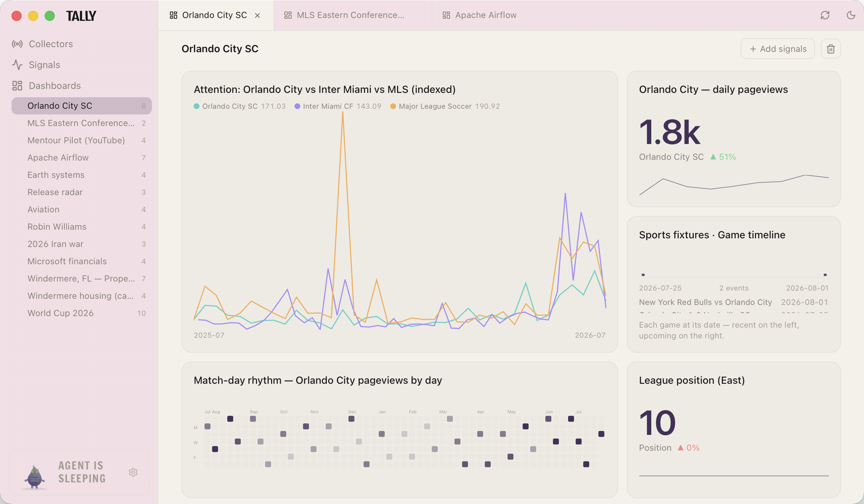The width and height of the screenshot is (864, 504).
Task: Click the Orlando City SC page heading
Action: click(220, 49)
